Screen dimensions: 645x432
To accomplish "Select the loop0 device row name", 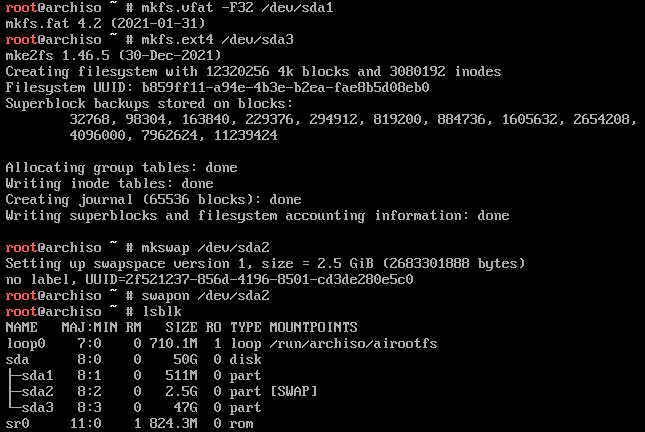I will 26,344.
